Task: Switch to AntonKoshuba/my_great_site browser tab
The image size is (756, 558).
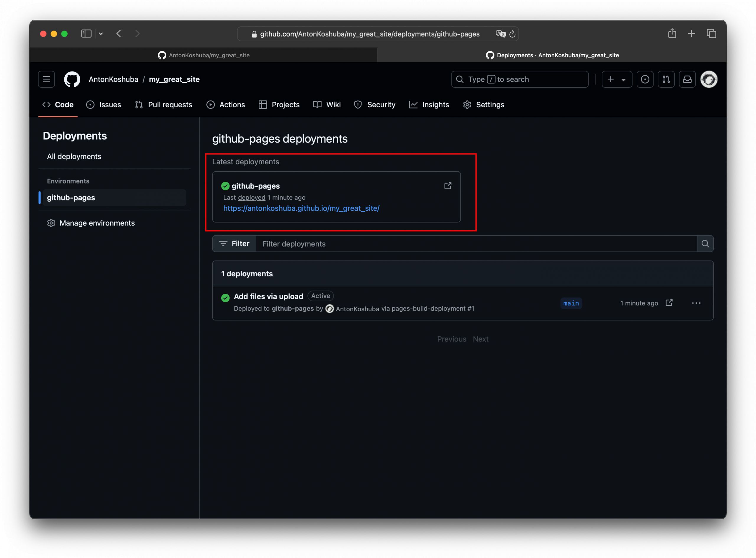Action: [203, 55]
